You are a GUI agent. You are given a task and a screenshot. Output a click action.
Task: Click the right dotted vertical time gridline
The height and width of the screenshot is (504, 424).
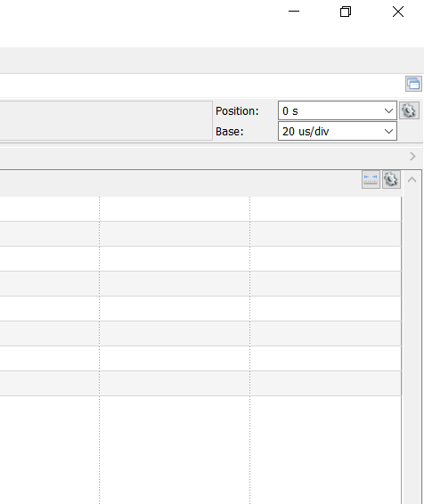[249, 350]
